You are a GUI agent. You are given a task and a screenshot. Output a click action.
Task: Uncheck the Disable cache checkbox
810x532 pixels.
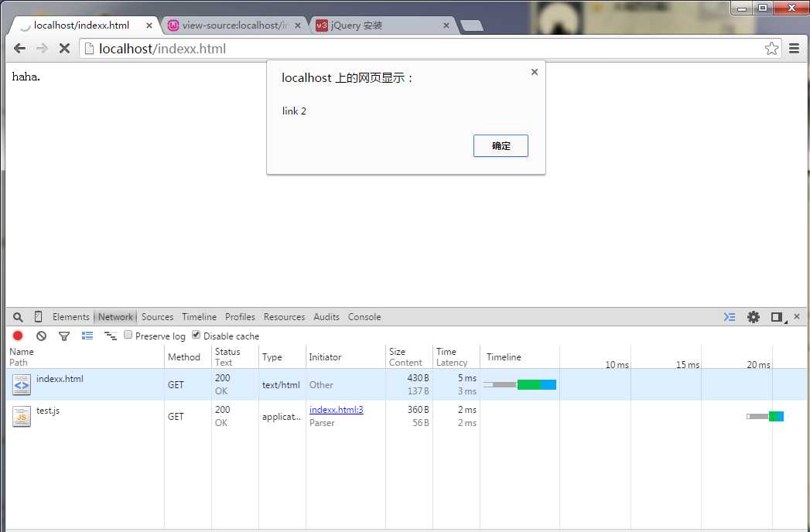196,335
